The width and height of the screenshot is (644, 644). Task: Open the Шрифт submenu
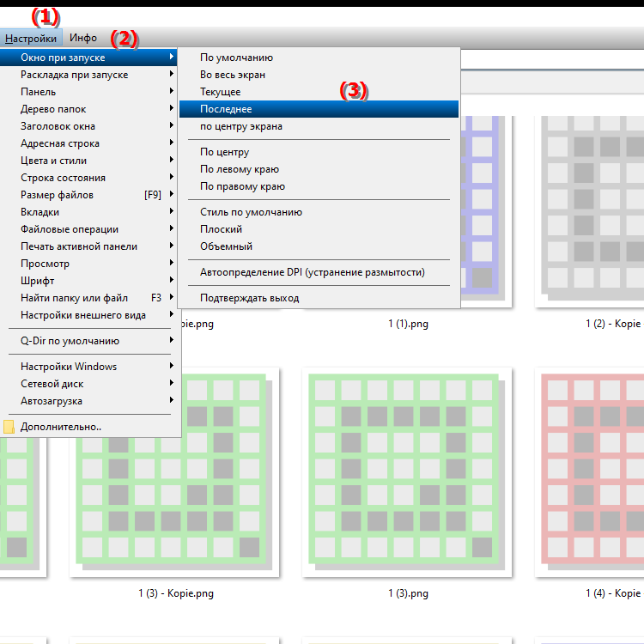tap(88, 281)
